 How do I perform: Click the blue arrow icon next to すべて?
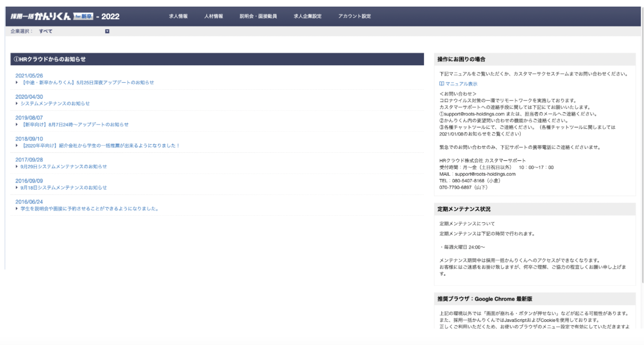(x=107, y=31)
